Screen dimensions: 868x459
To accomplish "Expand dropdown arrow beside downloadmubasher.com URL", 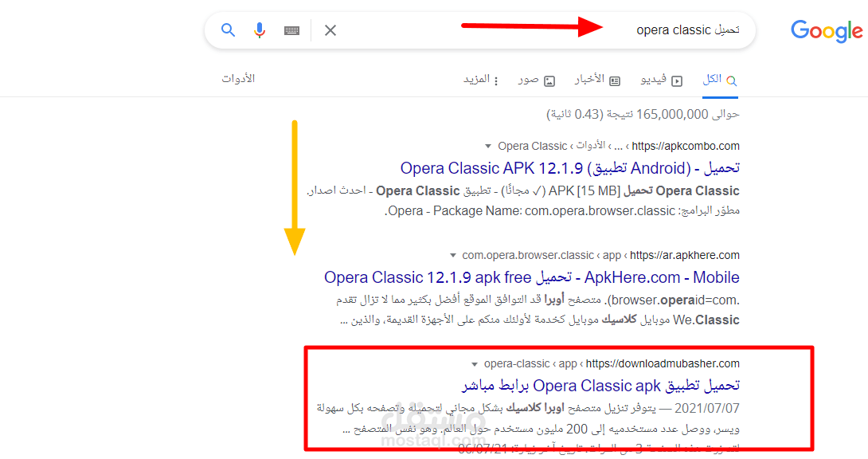I will point(475,364).
